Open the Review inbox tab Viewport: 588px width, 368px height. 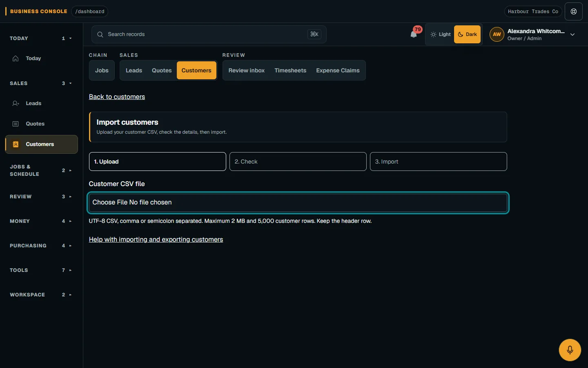click(x=247, y=70)
